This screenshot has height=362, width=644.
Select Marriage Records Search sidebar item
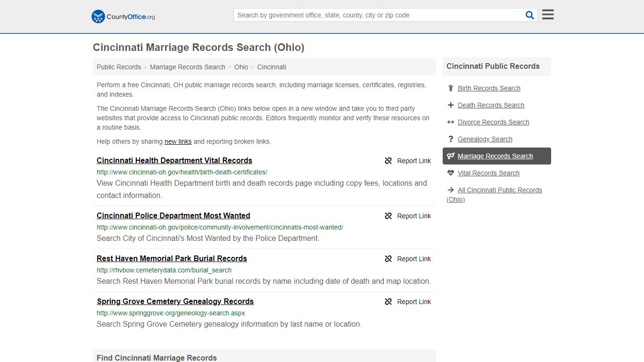497,156
